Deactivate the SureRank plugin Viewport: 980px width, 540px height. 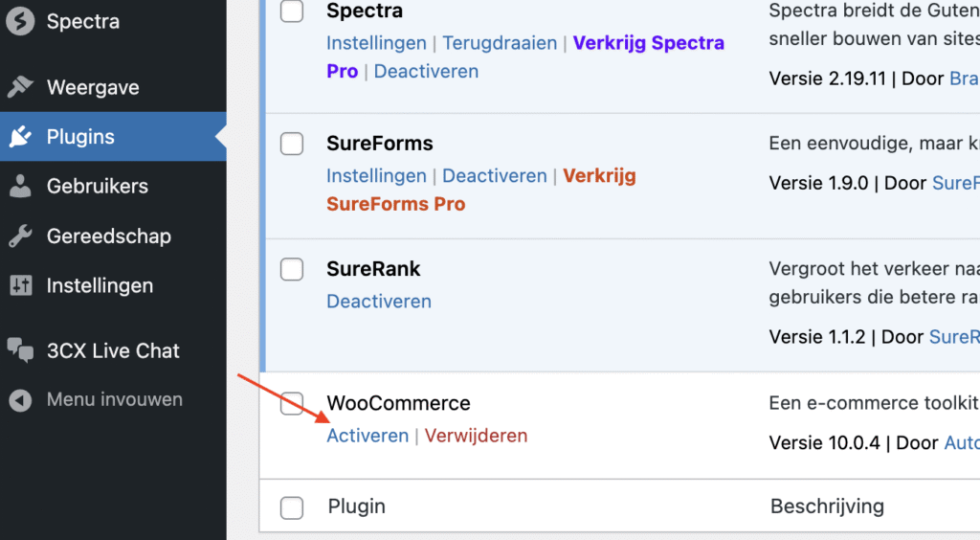click(379, 302)
